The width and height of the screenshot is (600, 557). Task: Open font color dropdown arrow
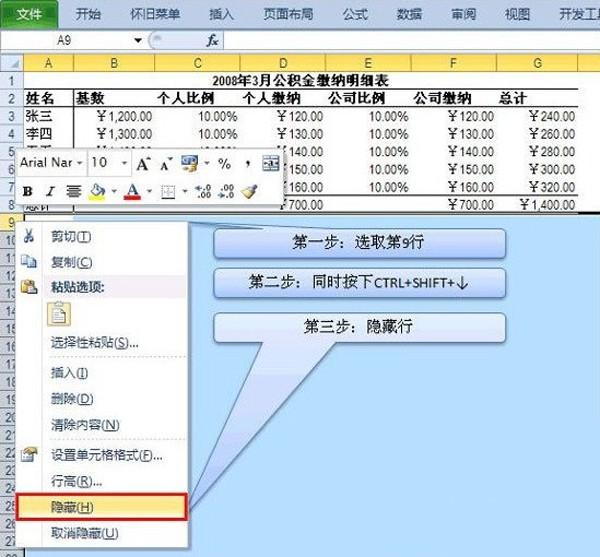[x=149, y=191]
